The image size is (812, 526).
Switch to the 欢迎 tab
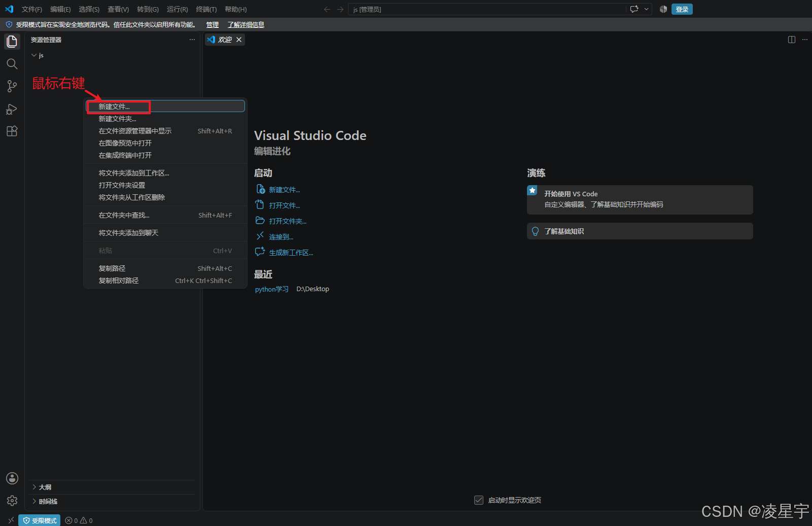pos(225,40)
